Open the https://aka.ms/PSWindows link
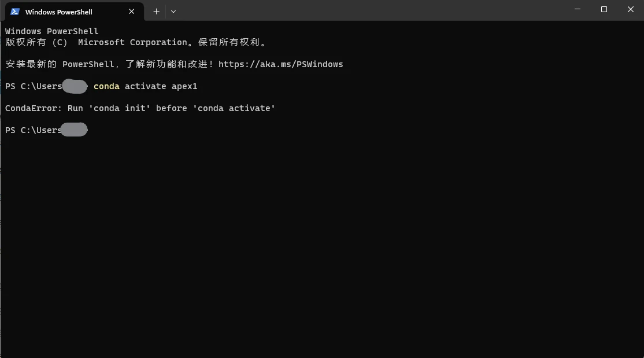Image resolution: width=644 pixels, height=358 pixels. point(280,64)
